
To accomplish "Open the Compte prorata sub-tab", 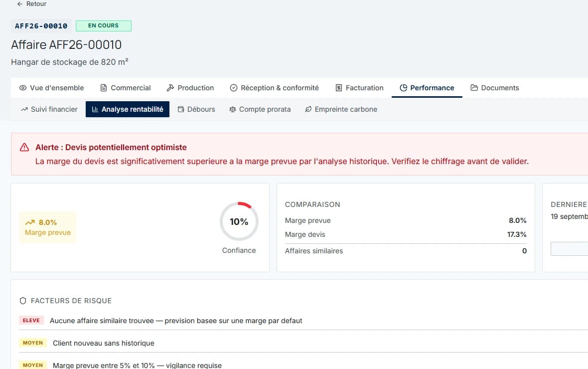I will (260, 109).
